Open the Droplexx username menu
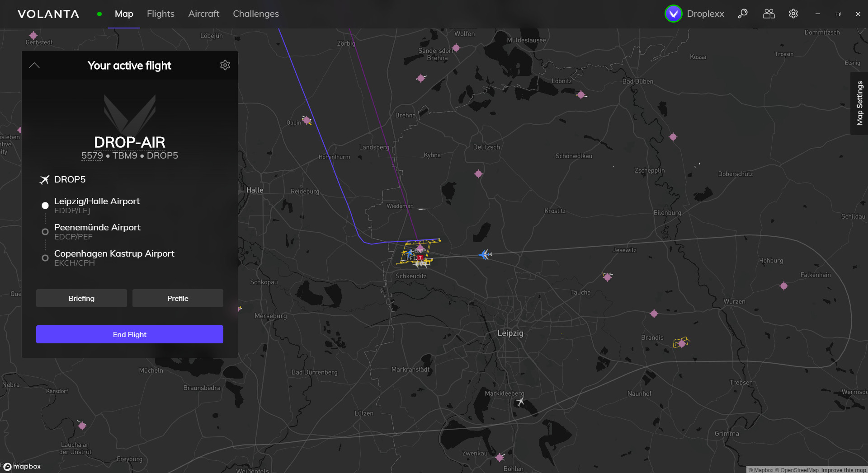The image size is (868, 473). (x=706, y=14)
